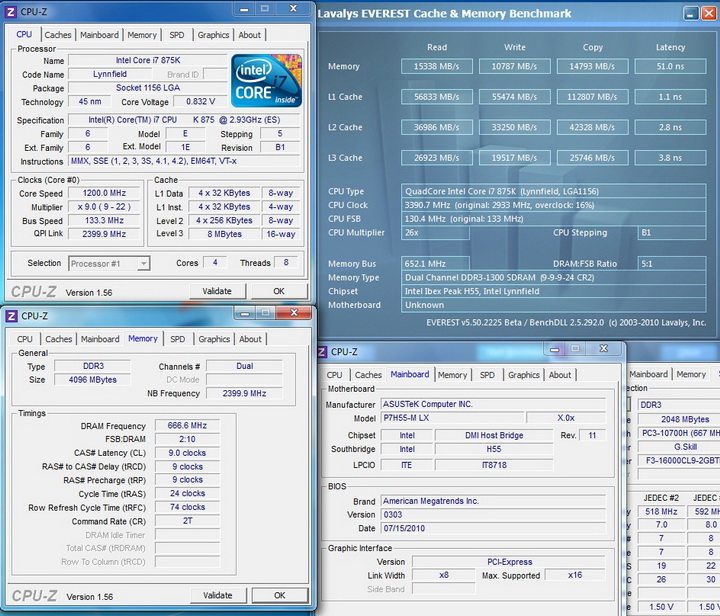Image resolution: width=720 pixels, height=616 pixels.
Task: Open Caches tab in the Mainboard window
Action: [x=368, y=375]
